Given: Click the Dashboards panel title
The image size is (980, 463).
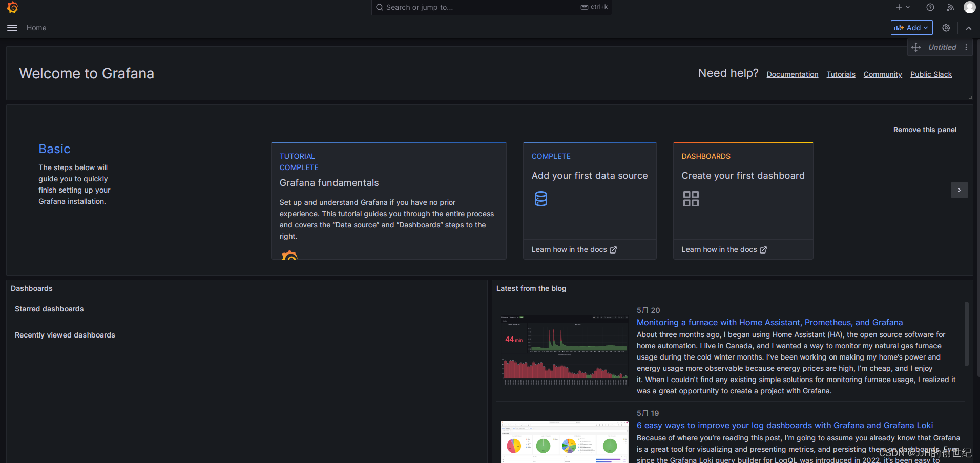Looking at the screenshot, I should [x=32, y=288].
